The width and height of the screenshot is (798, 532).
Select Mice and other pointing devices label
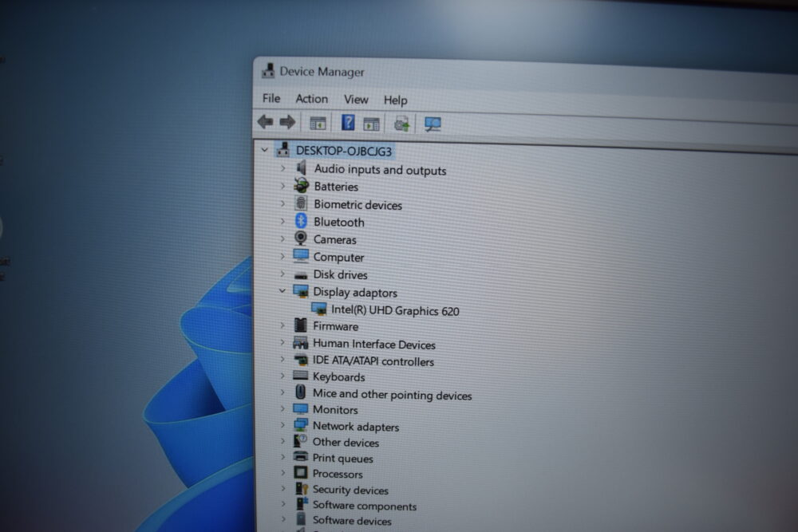tap(392, 395)
